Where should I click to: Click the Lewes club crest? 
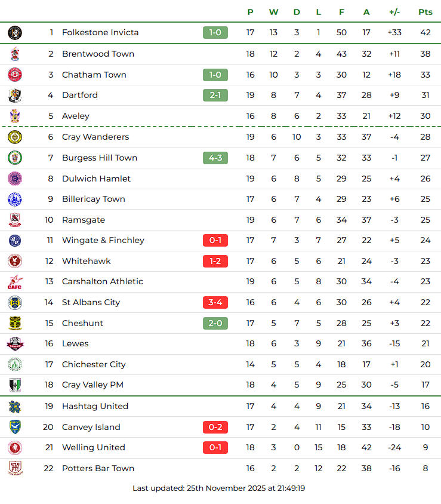(x=15, y=344)
